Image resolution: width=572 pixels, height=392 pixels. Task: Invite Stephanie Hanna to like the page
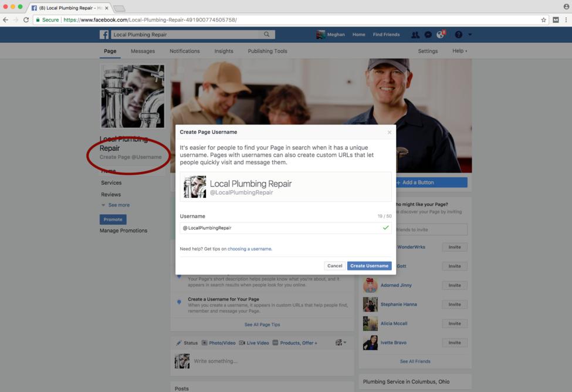click(455, 305)
